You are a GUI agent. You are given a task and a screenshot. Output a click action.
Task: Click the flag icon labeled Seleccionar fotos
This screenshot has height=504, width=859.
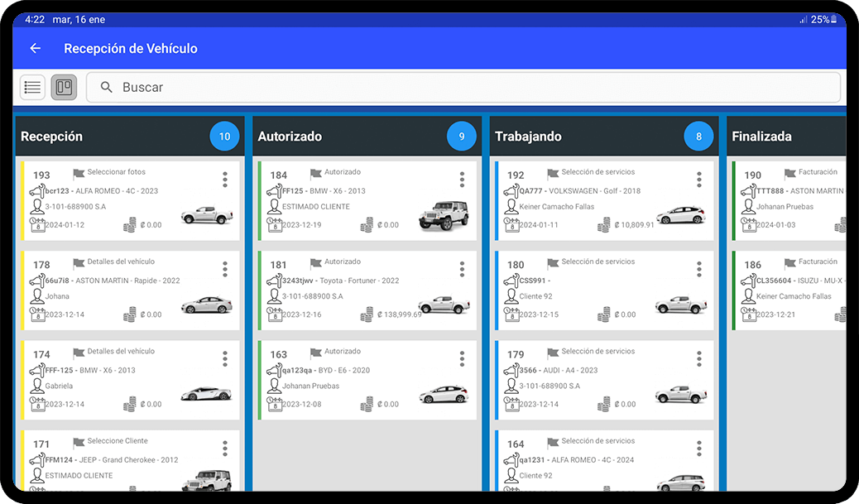[77, 174]
